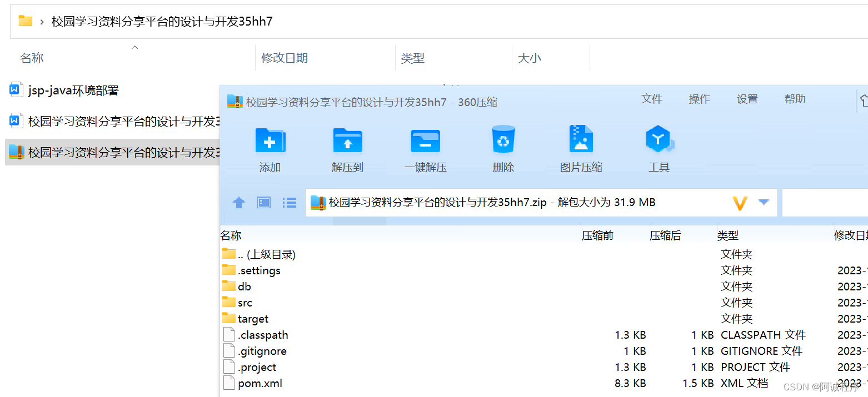Click the up-level navigation arrow in 360压缩
868x397 pixels.
pyautogui.click(x=238, y=202)
